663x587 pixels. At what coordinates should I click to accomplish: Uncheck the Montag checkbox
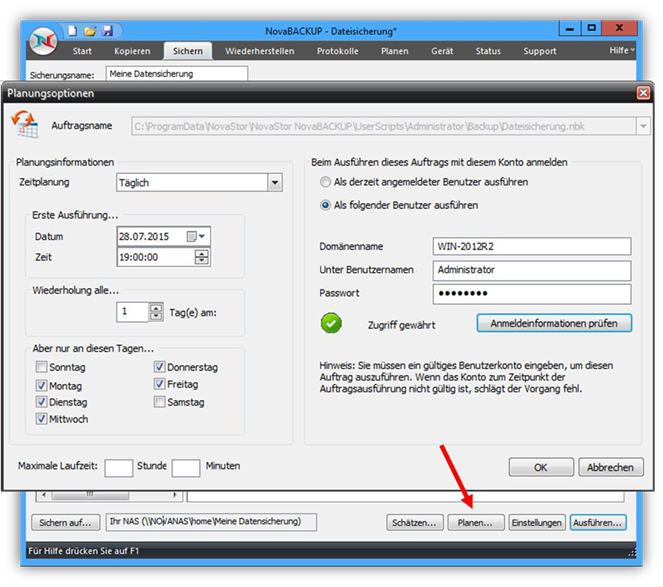coord(41,385)
